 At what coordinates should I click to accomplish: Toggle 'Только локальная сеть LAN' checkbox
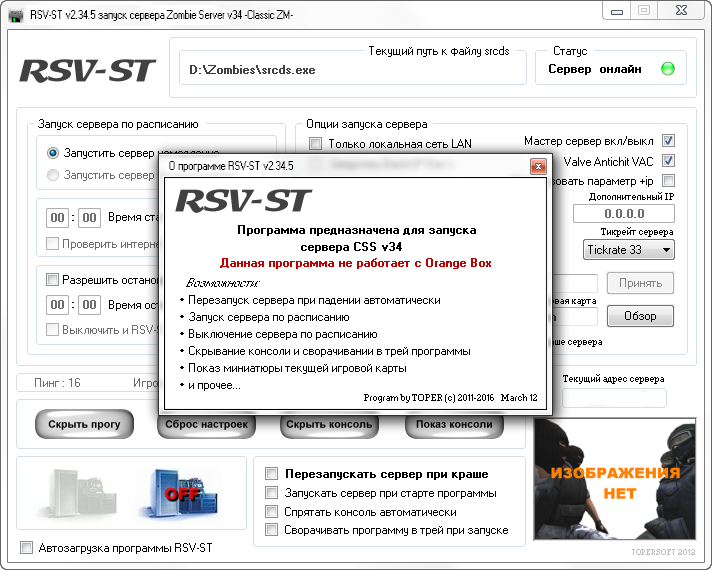click(315, 144)
